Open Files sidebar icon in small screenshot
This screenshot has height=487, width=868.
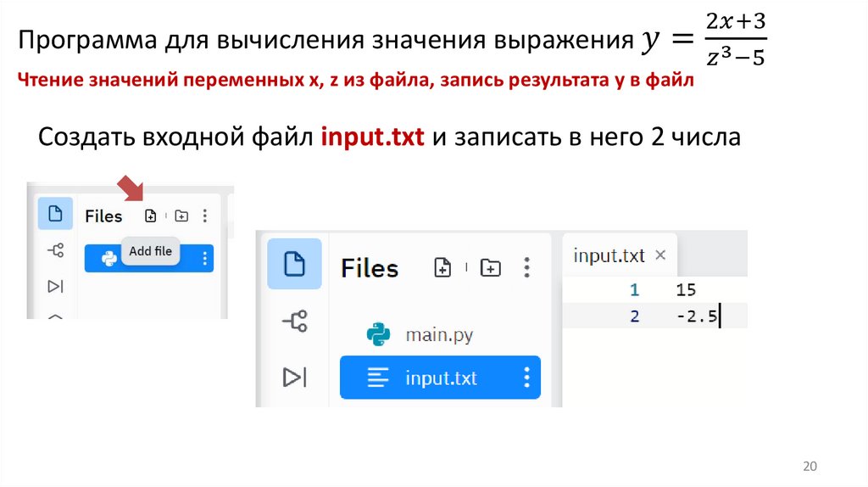(55, 214)
